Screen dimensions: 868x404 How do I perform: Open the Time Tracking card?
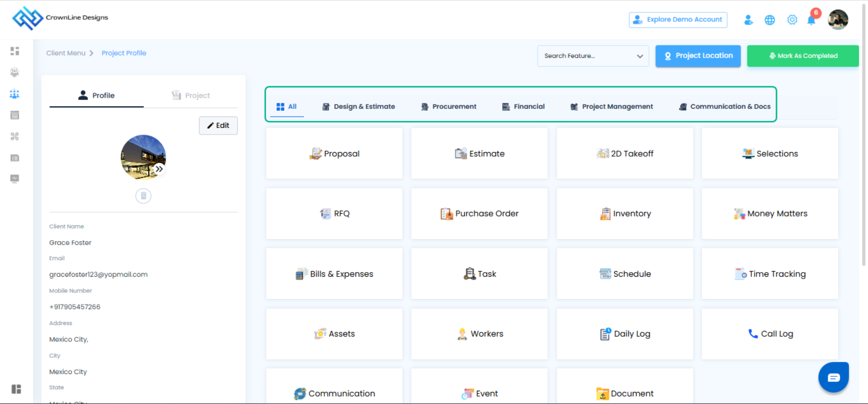point(770,273)
